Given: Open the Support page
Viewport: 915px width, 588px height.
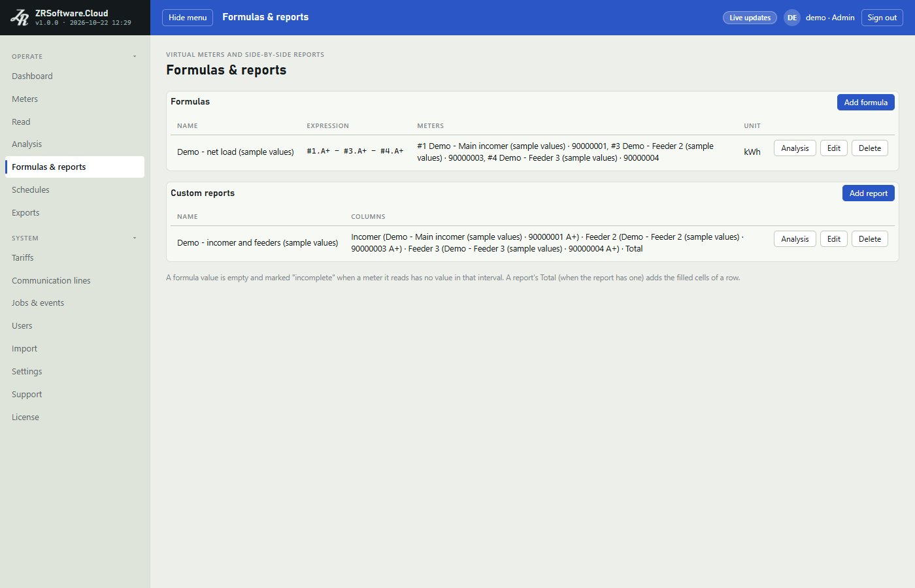Looking at the screenshot, I should [75, 395].
